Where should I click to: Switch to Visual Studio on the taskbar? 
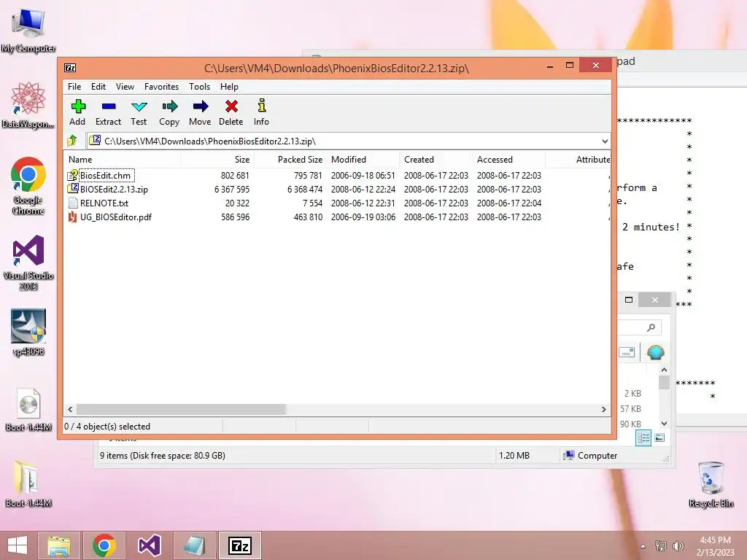149,545
